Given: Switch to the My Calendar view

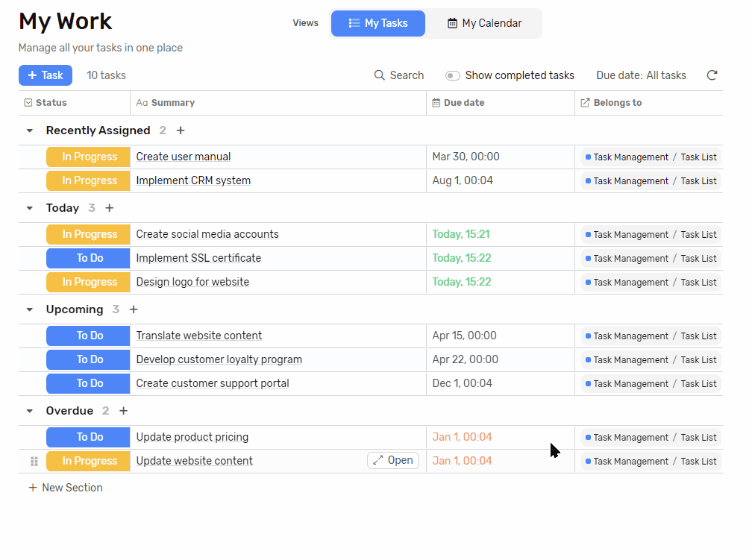Looking at the screenshot, I should point(484,23).
